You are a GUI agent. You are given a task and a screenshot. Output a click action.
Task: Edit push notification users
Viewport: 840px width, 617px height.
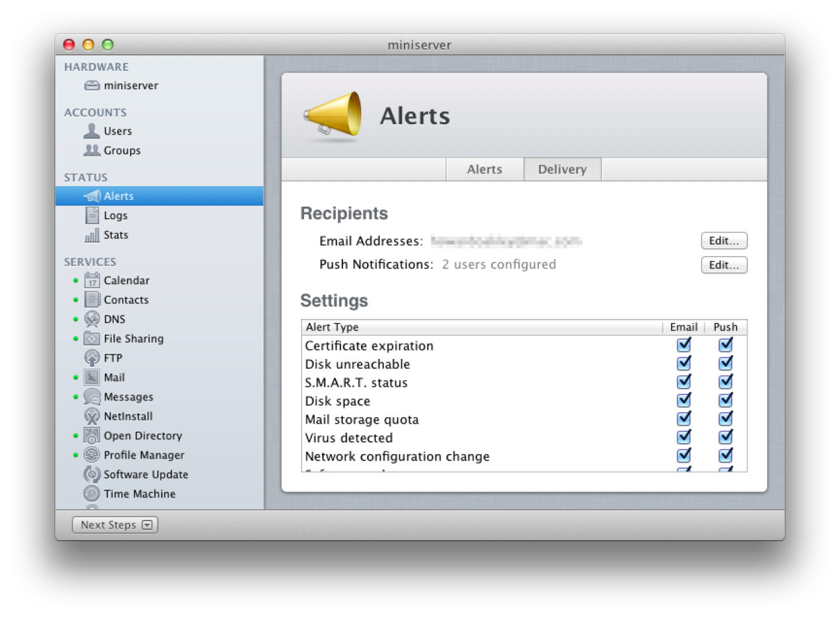point(724,265)
